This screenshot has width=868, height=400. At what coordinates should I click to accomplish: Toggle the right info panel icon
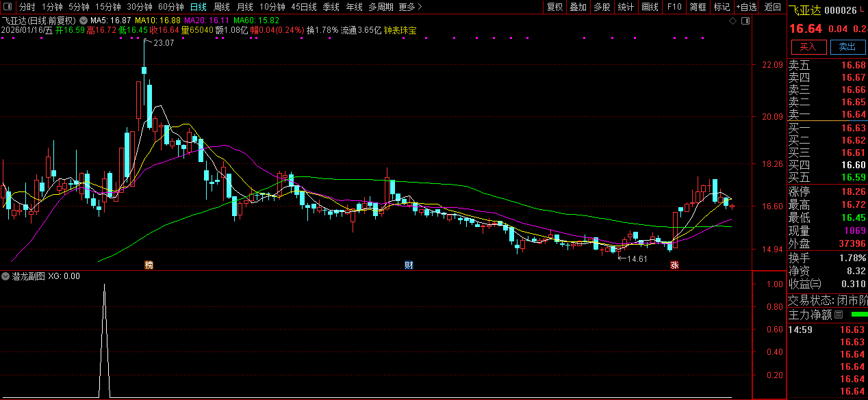coord(745,21)
